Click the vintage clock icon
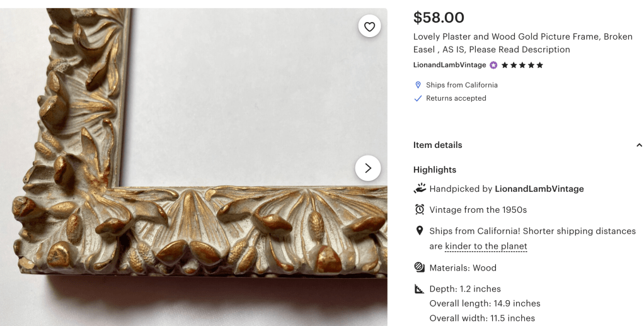 pyautogui.click(x=420, y=210)
